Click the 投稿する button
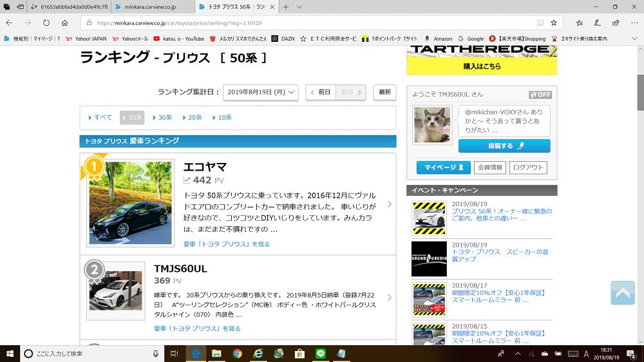The height and width of the screenshot is (362, 644). tap(504, 146)
